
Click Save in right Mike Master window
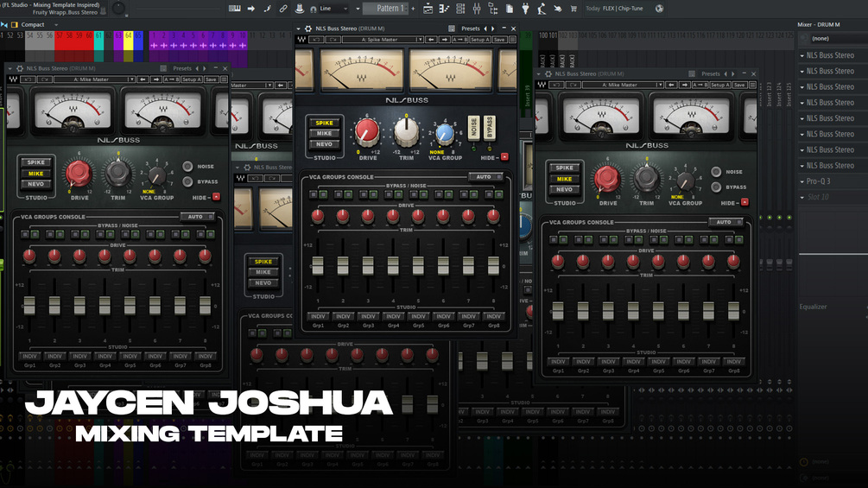click(740, 86)
